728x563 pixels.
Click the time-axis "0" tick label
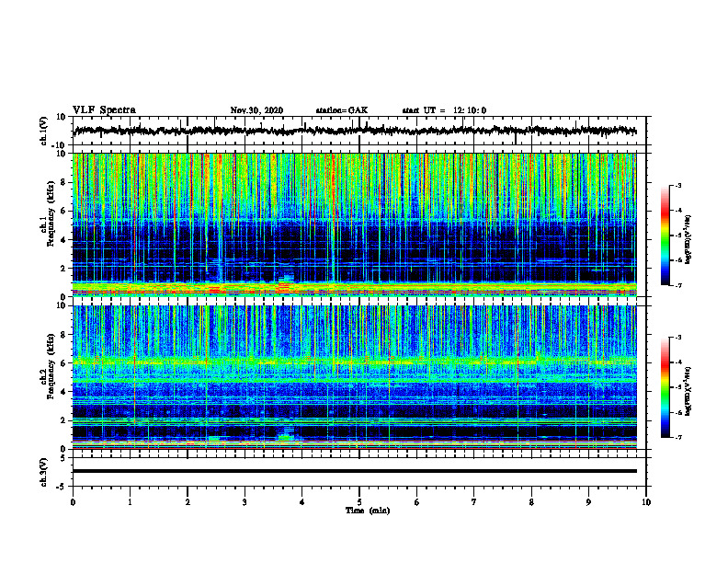tap(73, 502)
